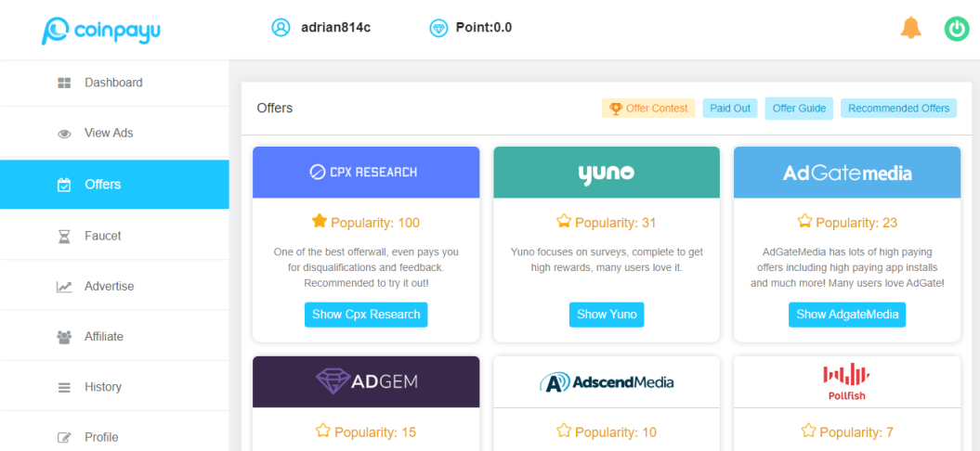Screen dimensions: 980x451
Task: Click the Show Cpx Research button
Action: pos(366,315)
